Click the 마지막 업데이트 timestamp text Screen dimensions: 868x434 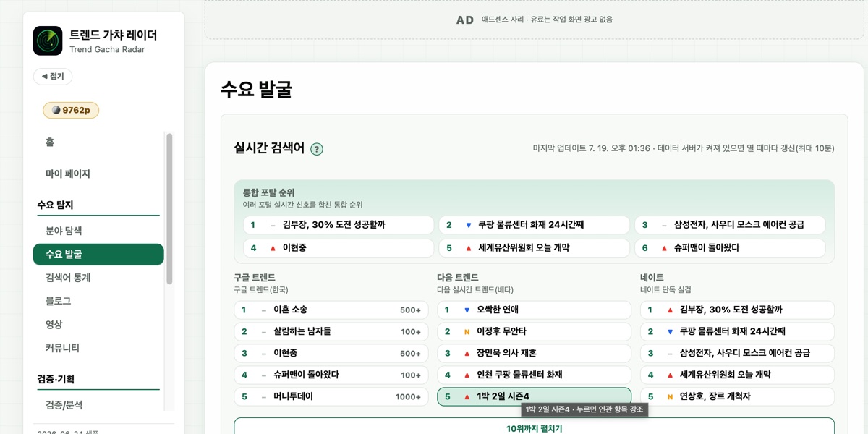[x=684, y=148]
